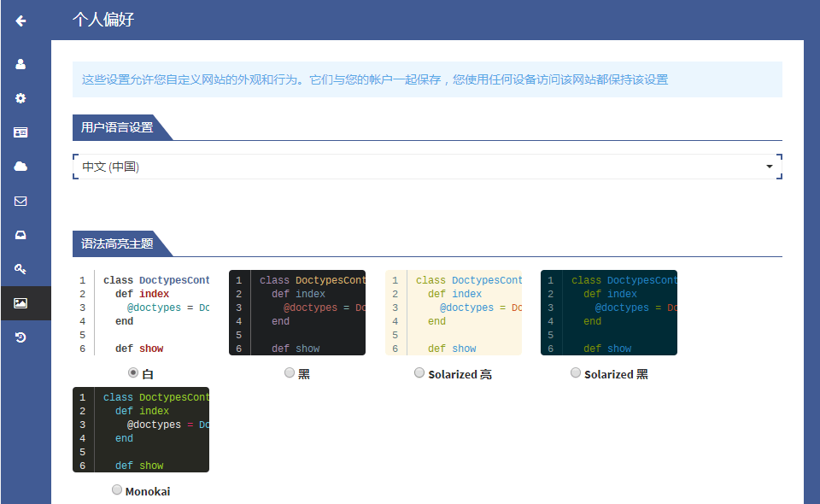Screen dimensions: 820x504
Task: Open the gear settings sidebar icon
Action: 20,98
